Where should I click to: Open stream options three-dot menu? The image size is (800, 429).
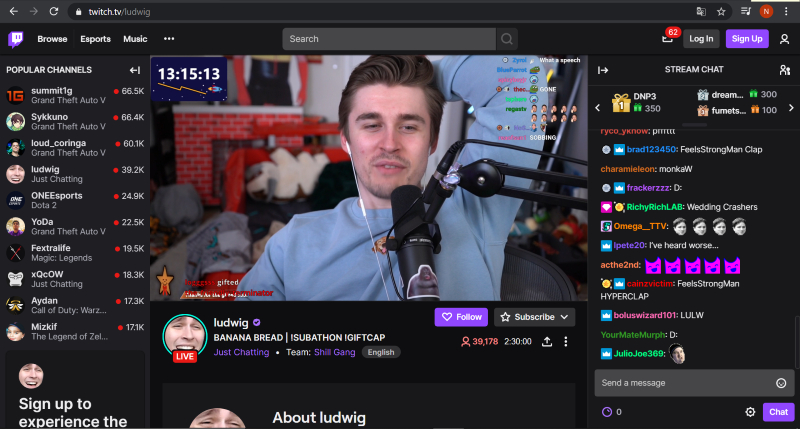tap(565, 341)
